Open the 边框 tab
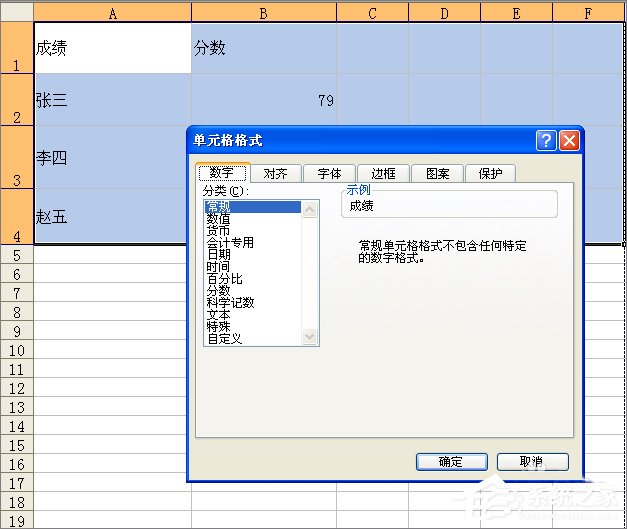Image resolution: width=627 pixels, height=529 pixels. (383, 174)
